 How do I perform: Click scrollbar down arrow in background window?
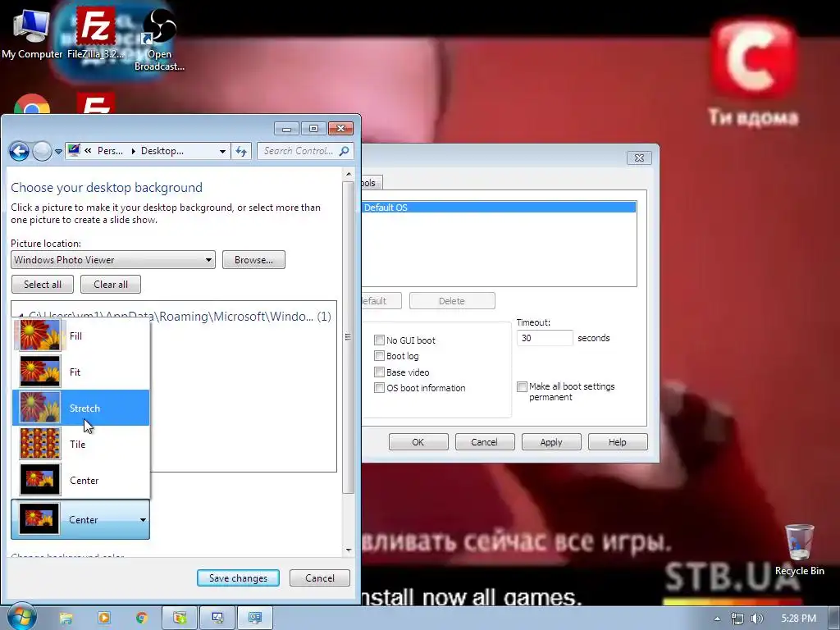[348, 550]
